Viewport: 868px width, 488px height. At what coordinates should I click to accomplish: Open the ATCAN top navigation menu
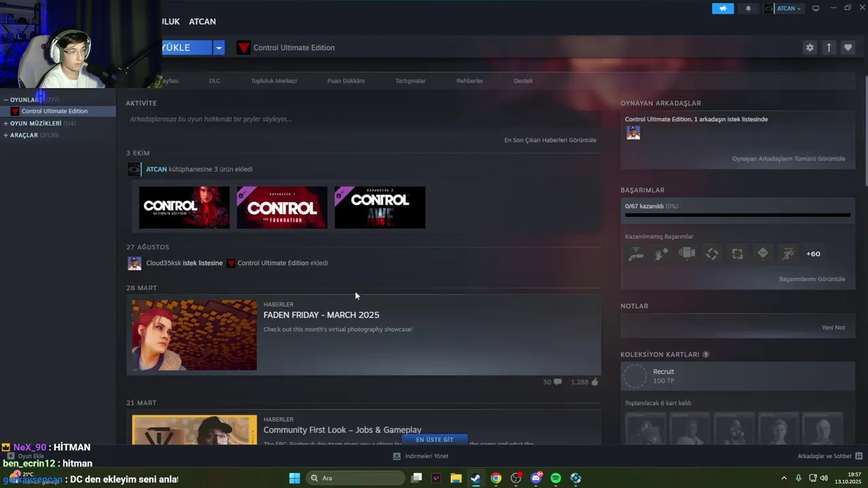coord(202,22)
